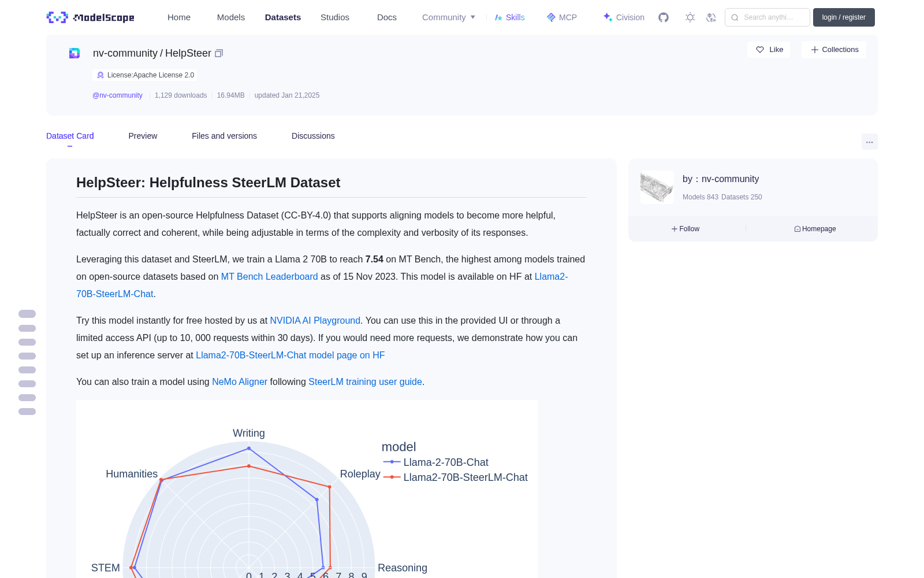Toggle Llama-2-70B-Chat legend entry
Viewport: 924px width, 578px height.
tap(436, 462)
